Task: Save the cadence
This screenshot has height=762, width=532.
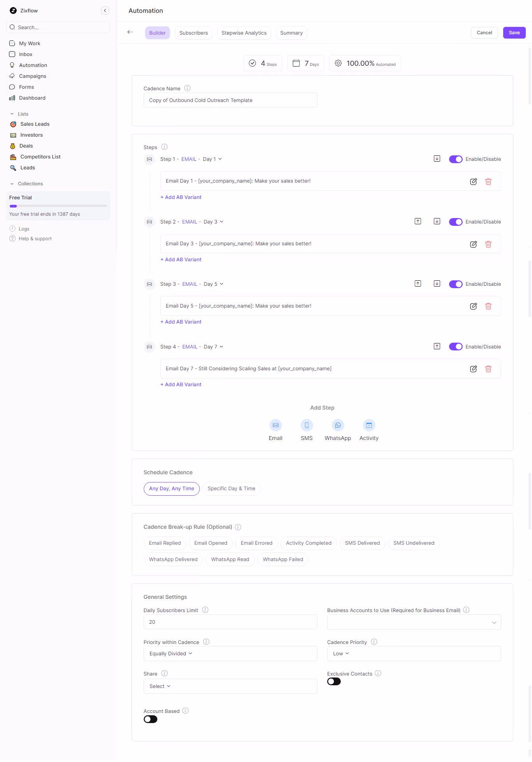Action: [514, 33]
